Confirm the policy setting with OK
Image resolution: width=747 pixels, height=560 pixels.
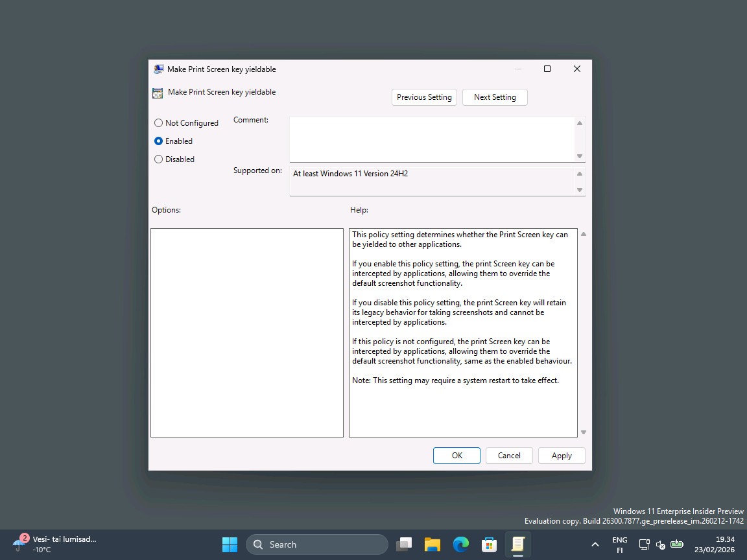pos(456,455)
